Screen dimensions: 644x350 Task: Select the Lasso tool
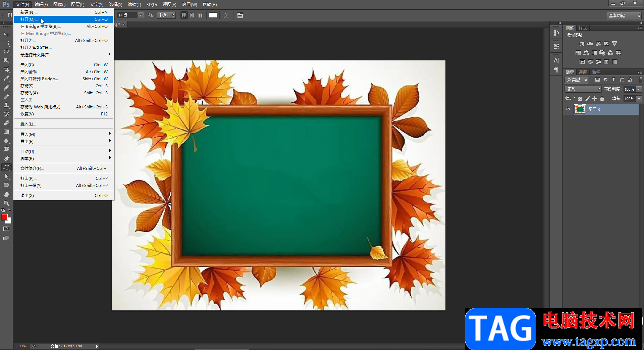pos(6,52)
